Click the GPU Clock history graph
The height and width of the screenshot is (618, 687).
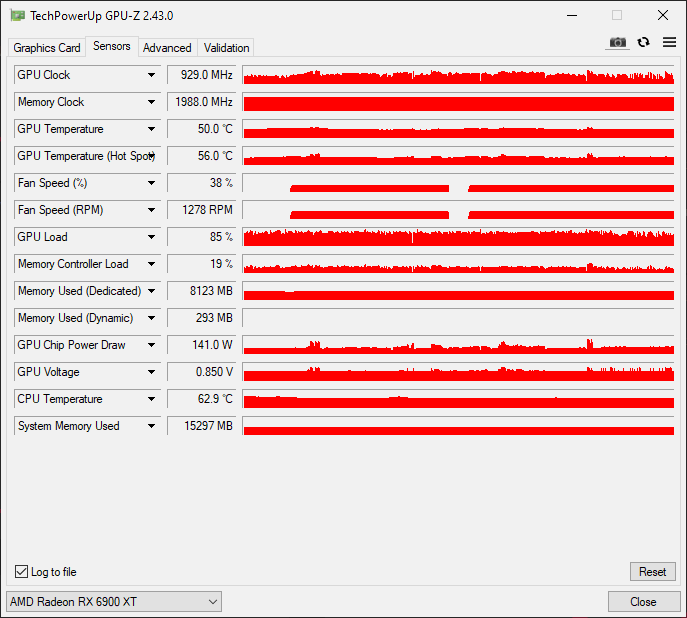pos(458,75)
